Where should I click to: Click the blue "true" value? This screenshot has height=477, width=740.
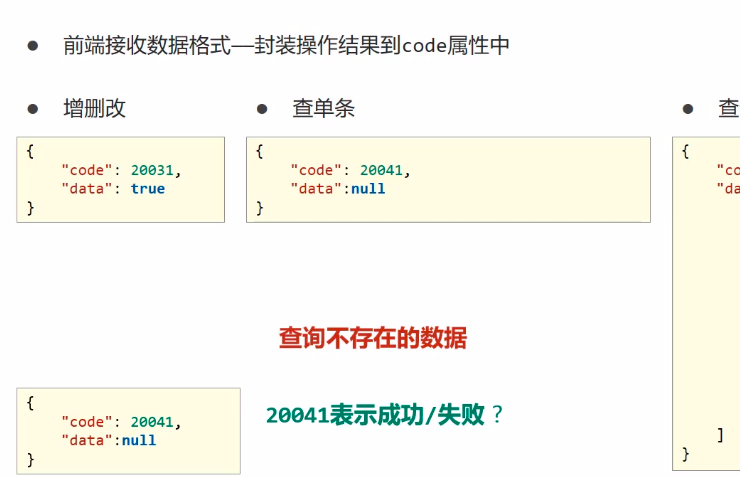(x=148, y=189)
